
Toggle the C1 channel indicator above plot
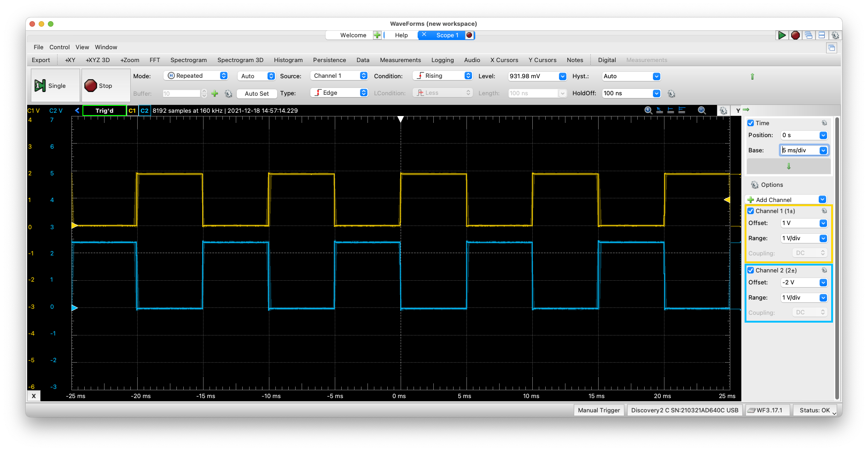pyautogui.click(x=132, y=110)
